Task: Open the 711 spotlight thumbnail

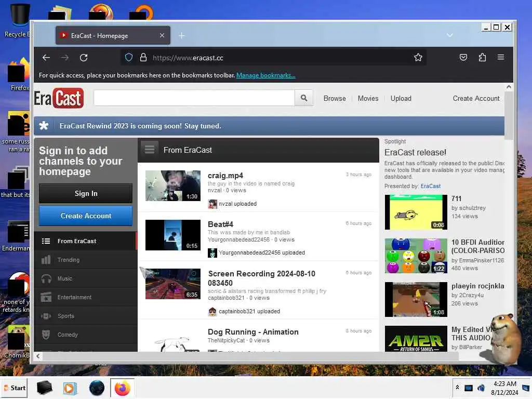Action: 416,212
